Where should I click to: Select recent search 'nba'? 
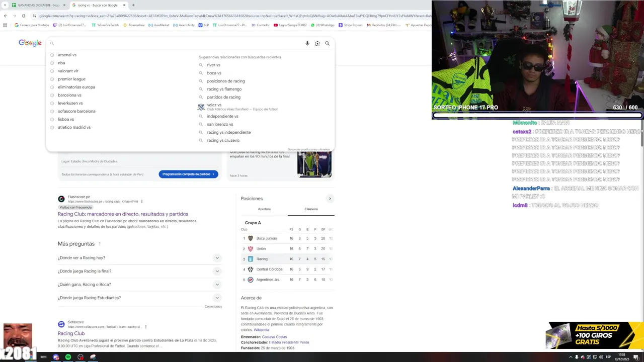coord(61,63)
